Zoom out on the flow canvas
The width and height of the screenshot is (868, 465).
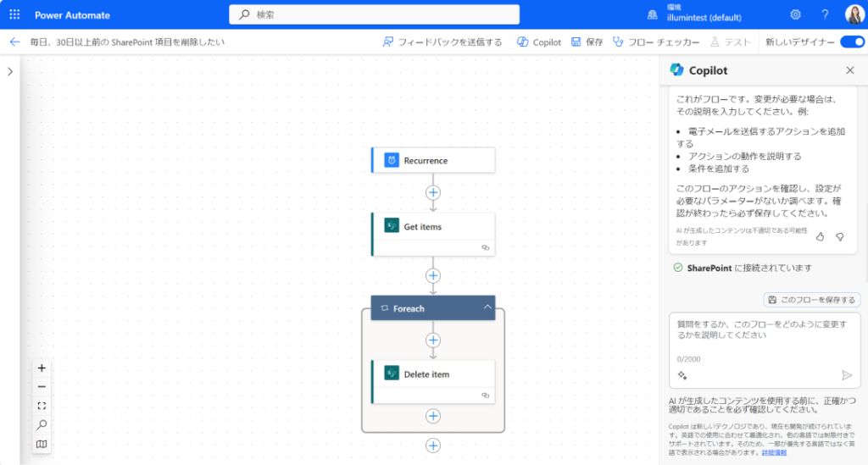click(42, 387)
